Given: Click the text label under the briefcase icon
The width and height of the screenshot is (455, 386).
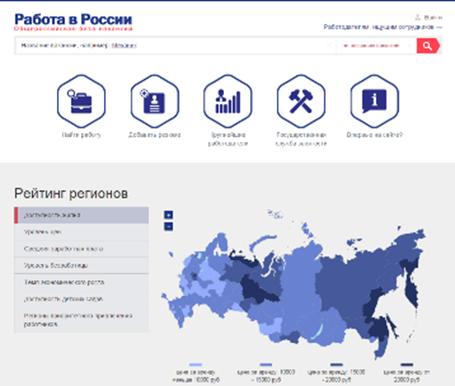Looking at the screenshot, I should click(x=81, y=135).
